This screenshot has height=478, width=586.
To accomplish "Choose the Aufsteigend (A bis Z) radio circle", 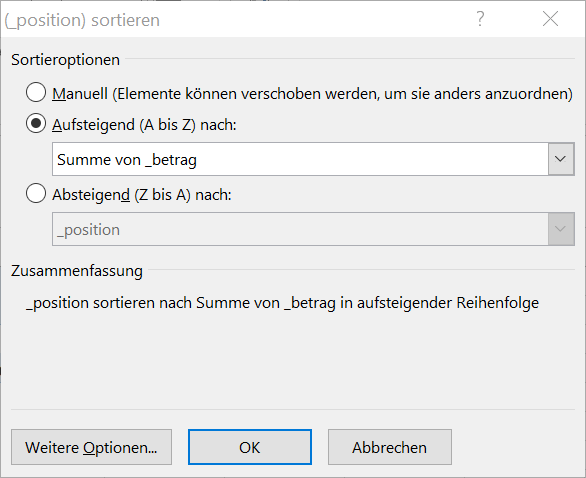I will [36, 124].
